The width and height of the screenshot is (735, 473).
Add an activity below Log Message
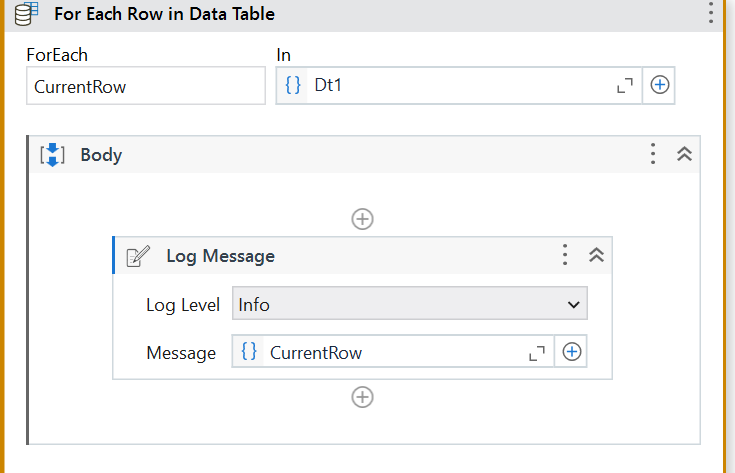click(x=362, y=397)
